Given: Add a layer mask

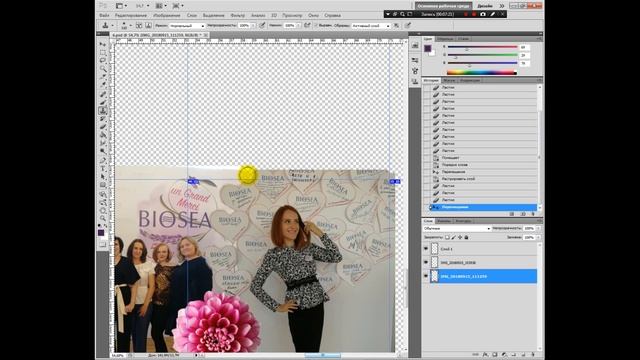Looking at the screenshot, I should [494, 355].
